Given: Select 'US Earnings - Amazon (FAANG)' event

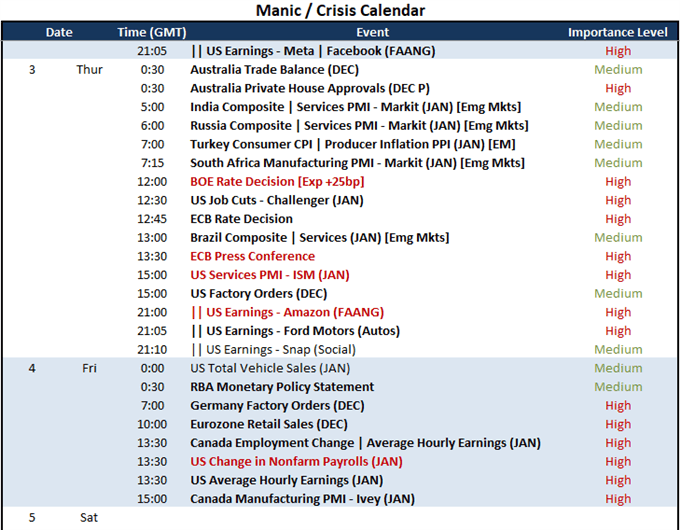Looking at the screenshot, I should (x=288, y=312).
